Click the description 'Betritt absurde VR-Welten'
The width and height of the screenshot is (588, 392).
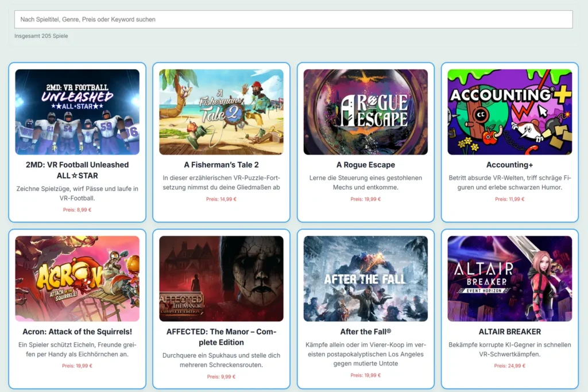coord(510,183)
